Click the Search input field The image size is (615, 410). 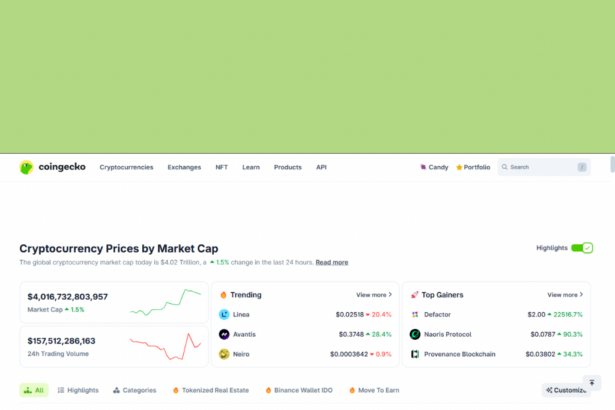tap(540, 167)
